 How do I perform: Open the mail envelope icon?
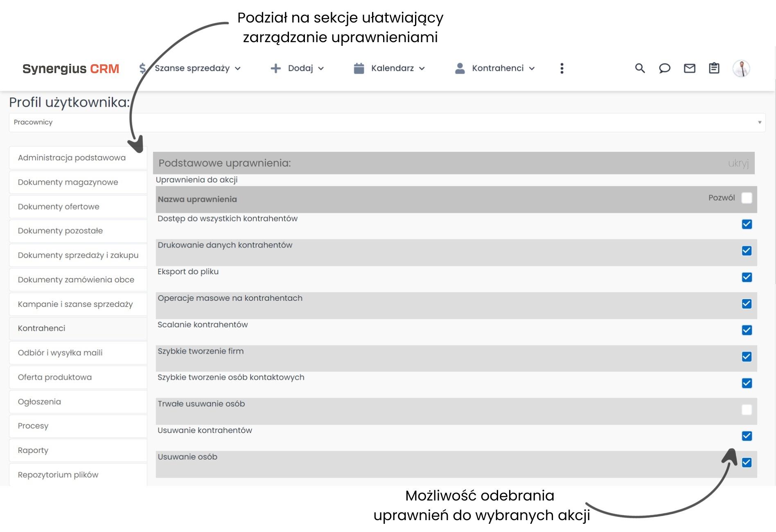[689, 68]
